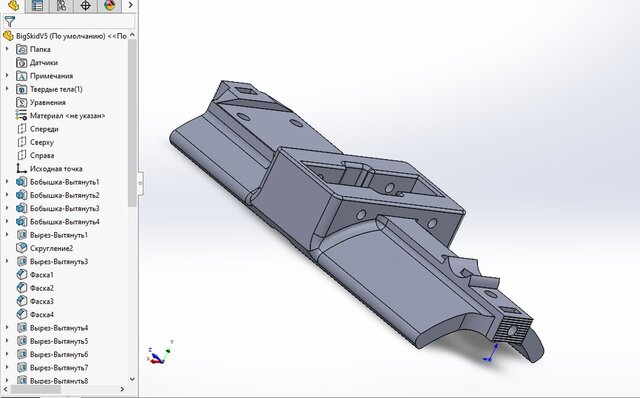Select the Исходная точка origin icon
Image resolution: width=640 pixels, height=398 pixels.
point(21,169)
